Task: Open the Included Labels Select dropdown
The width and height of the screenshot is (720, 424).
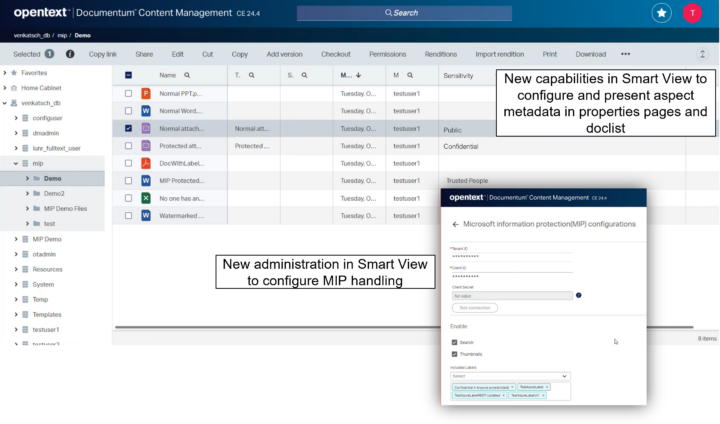Action: (510, 376)
